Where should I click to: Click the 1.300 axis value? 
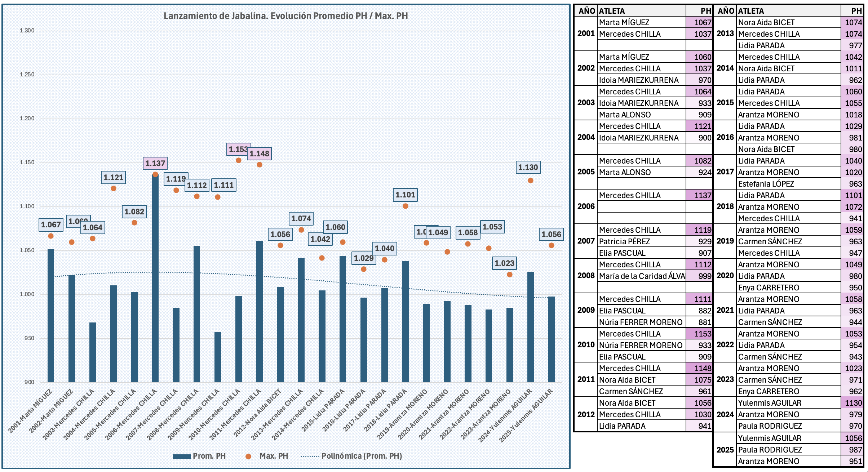27,31
